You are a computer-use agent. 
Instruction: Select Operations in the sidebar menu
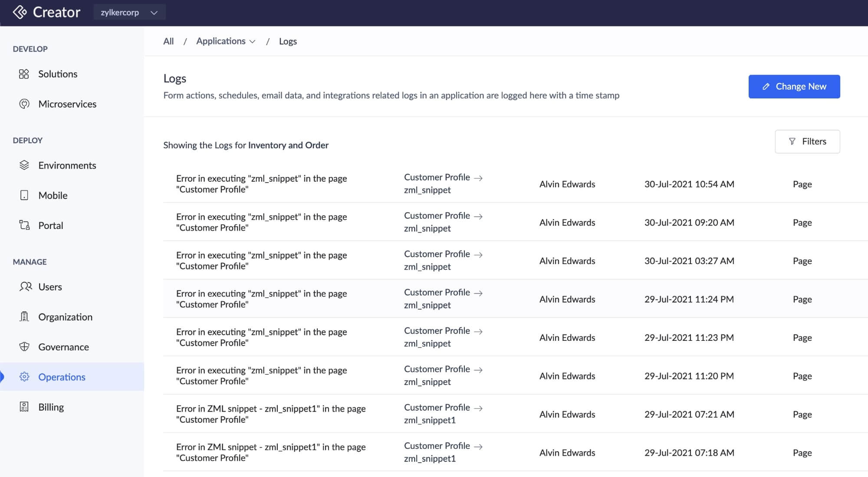point(62,377)
